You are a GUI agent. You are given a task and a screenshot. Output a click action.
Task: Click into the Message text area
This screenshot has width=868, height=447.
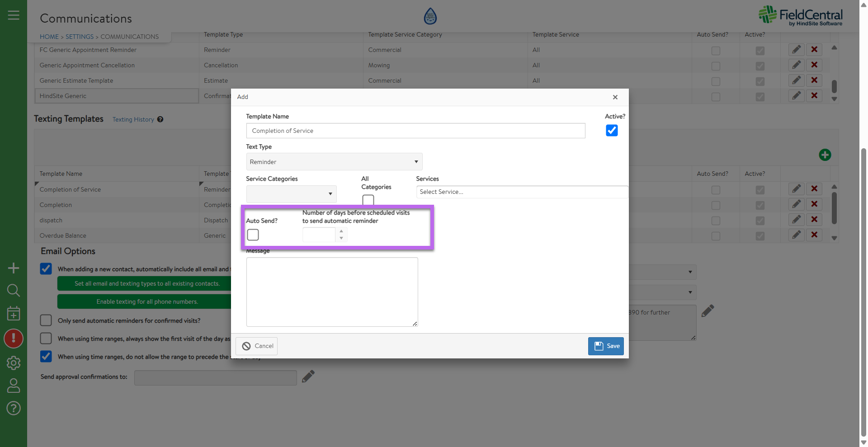point(332,292)
